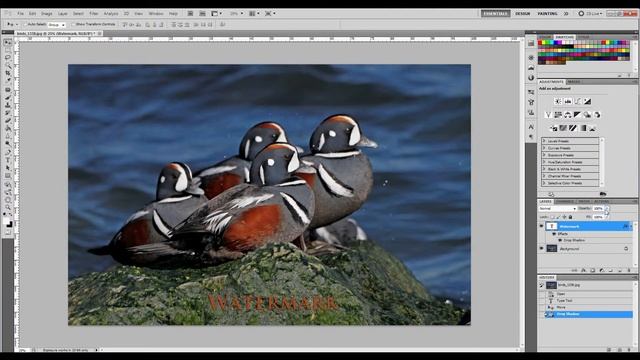Select the Essentials workspace button
The width and height of the screenshot is (640, 360).
496,13
